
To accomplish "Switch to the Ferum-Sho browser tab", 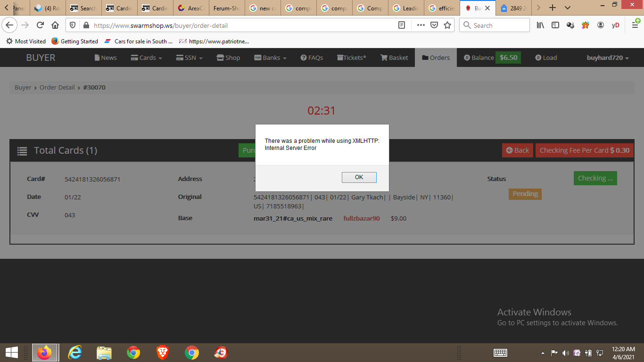I will (226, 8).
